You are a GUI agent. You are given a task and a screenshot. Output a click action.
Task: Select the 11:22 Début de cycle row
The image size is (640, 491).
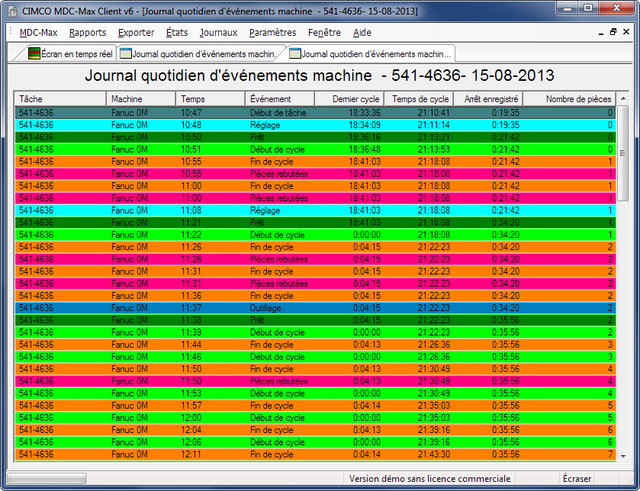pos(315,235)
